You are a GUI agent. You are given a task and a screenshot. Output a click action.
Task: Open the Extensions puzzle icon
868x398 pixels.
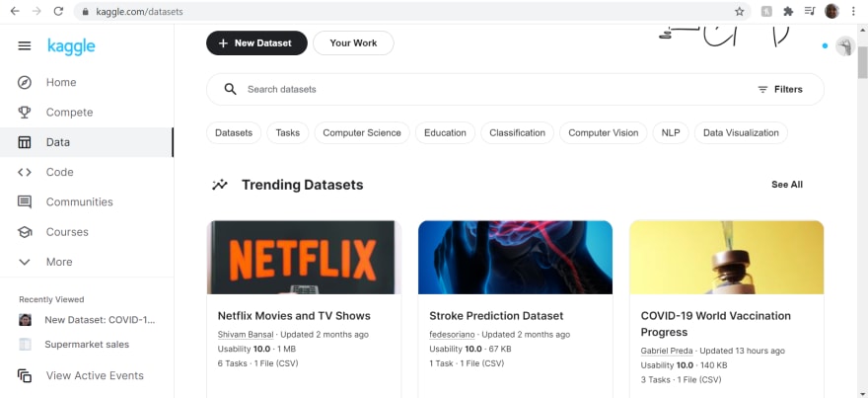pos(788,11)
